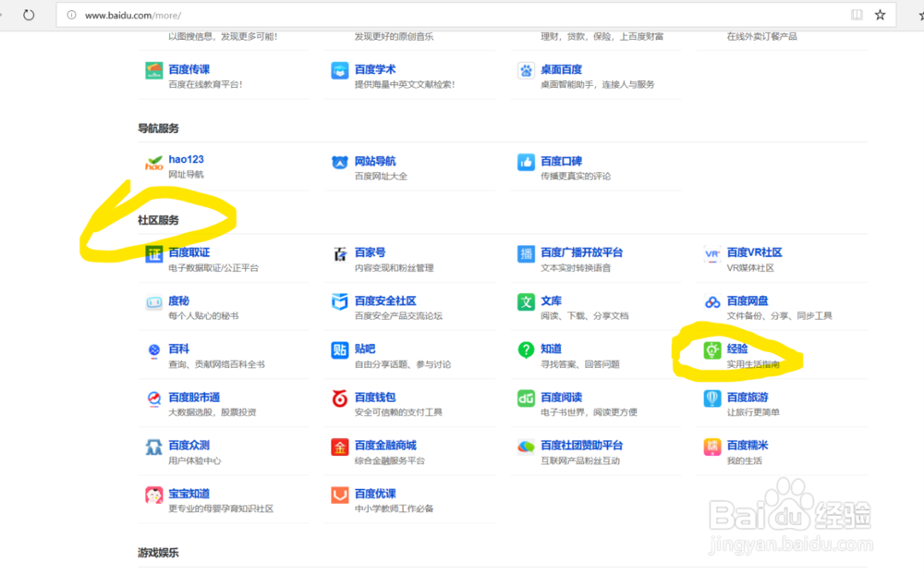The width and height of the screenshot is (924, 576).
Task: Click the 百度传课 green icon
Action: pos(153,71)
